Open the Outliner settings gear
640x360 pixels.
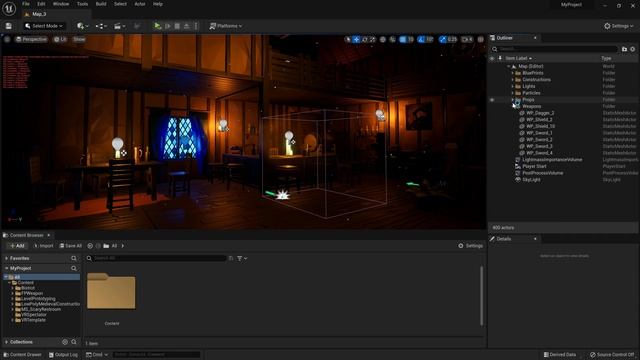coord(633,49)
